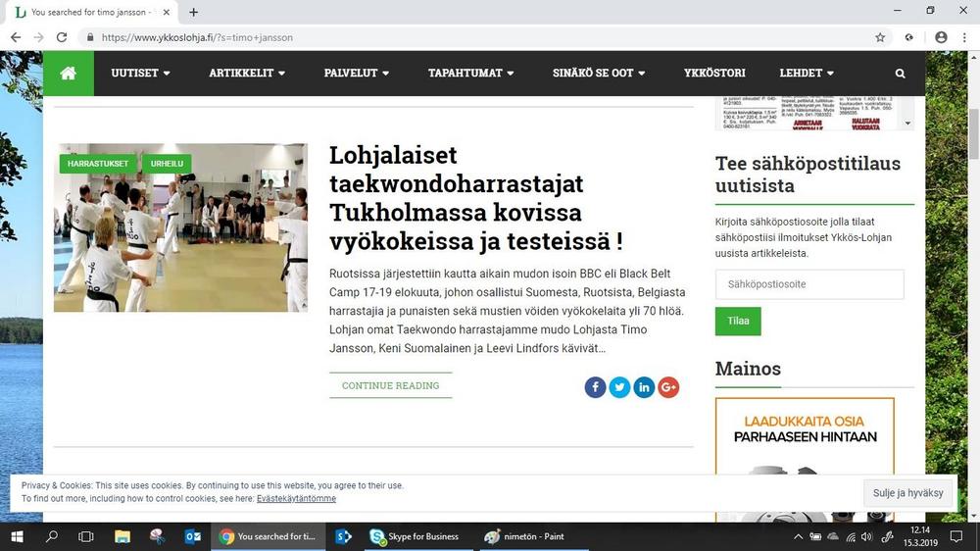
Task: Share article on Google Plus
Action: [x=668, y=387]
